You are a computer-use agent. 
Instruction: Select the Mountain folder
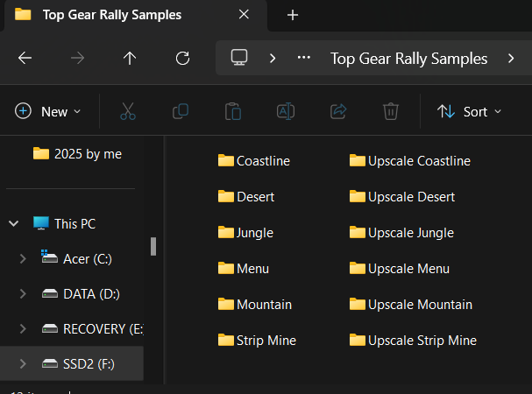254,305
